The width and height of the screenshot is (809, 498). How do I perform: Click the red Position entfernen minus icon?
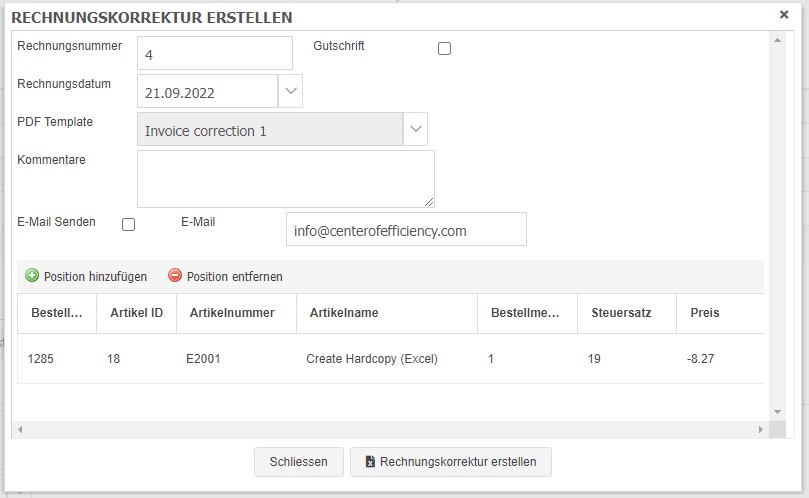pyautogui.click(x=175, y=276)
